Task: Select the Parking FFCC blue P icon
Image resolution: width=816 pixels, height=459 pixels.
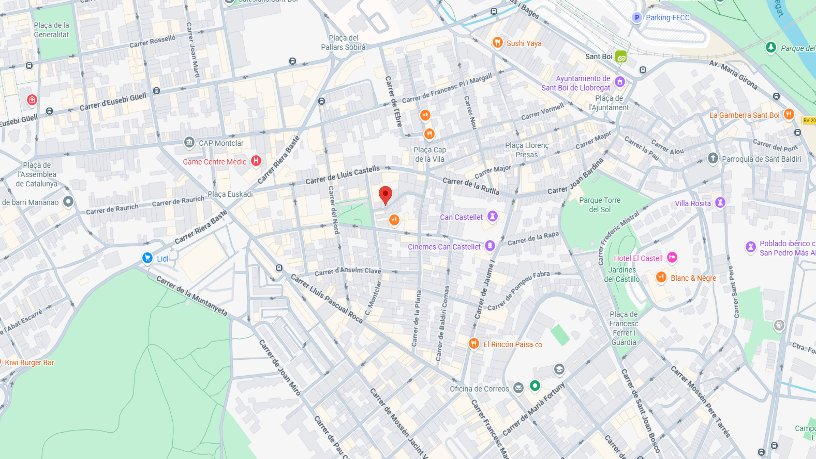Action: pyautogui.click(x=636, y=18)
